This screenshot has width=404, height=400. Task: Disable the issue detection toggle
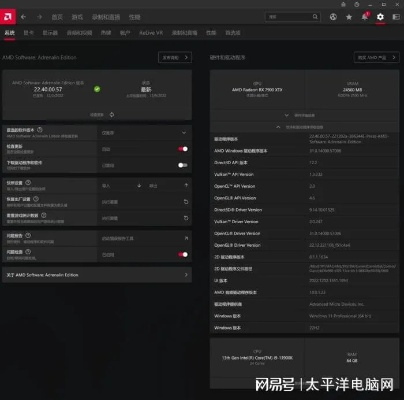click(x=183, y=255)
